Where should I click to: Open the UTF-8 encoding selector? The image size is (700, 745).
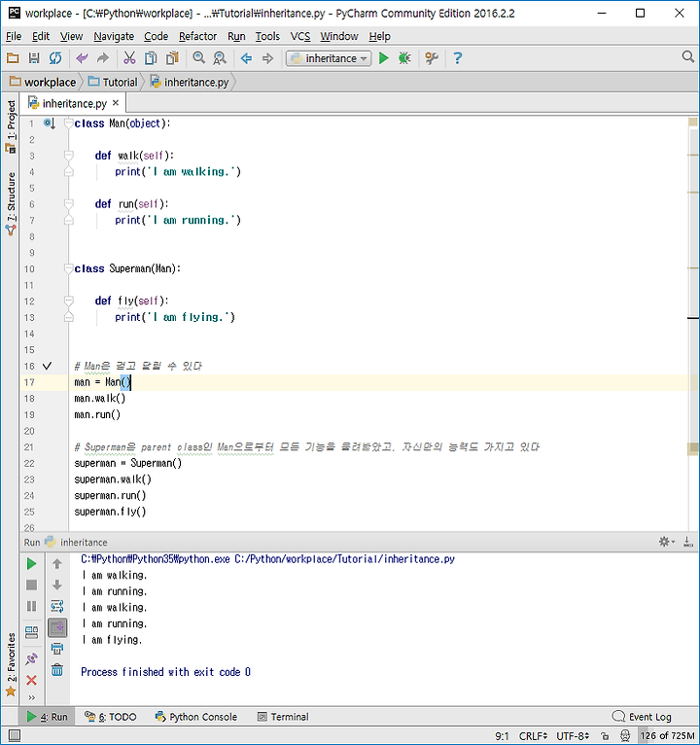[573, 736]
